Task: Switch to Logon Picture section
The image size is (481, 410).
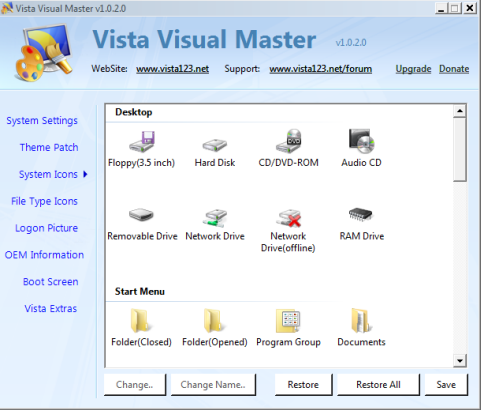Action: coord(46,228)
